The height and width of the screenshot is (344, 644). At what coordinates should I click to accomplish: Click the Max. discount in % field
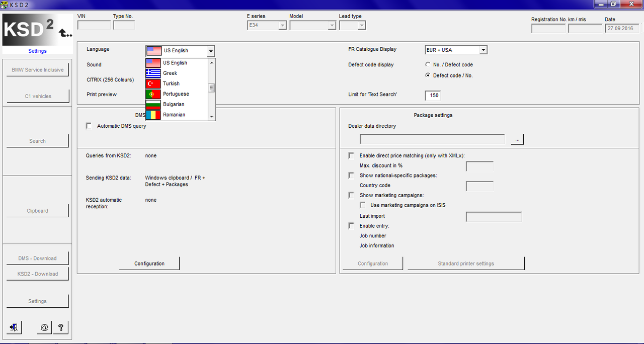479,166
